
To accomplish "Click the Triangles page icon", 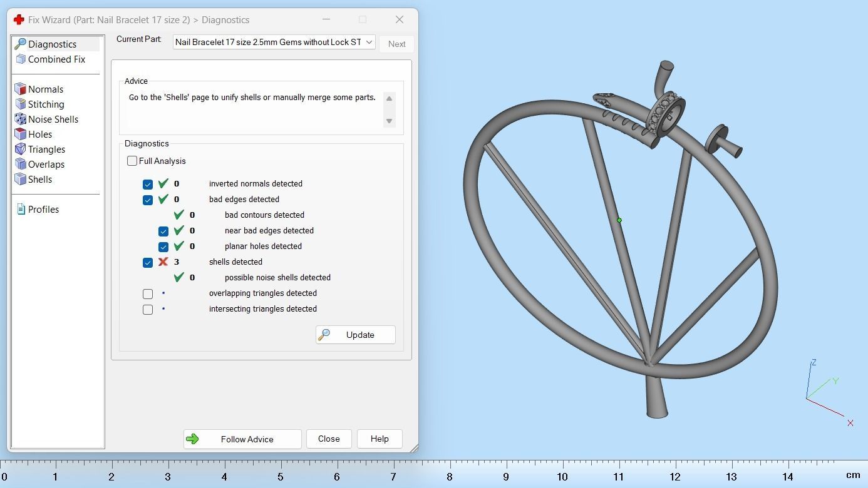I will pyautogui.click(x=20, y=149).
